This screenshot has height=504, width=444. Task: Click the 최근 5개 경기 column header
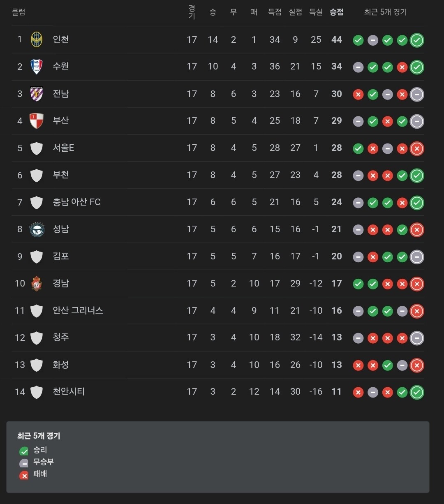click(x=385, y=12)
